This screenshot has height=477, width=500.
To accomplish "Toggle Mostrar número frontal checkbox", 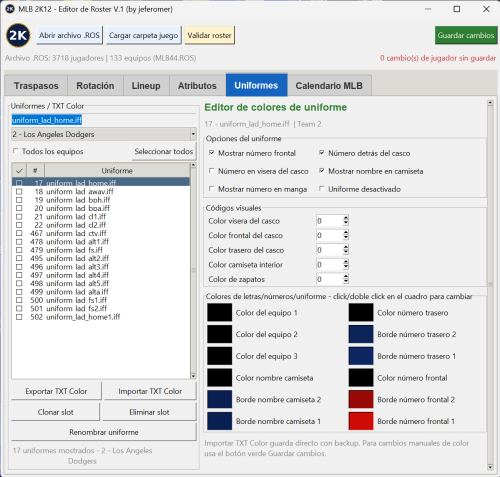I will tap(211, 153).
